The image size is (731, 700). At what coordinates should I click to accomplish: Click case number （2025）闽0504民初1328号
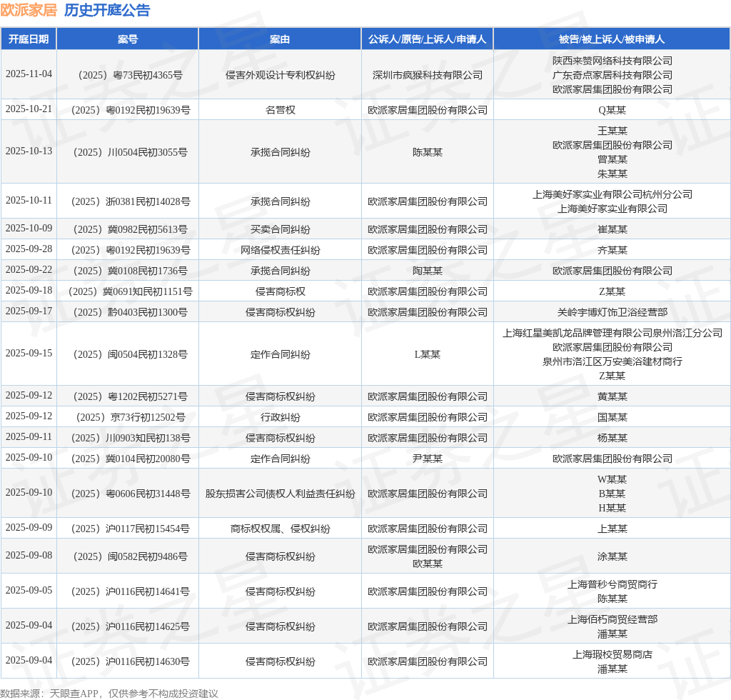coord(128,354)
